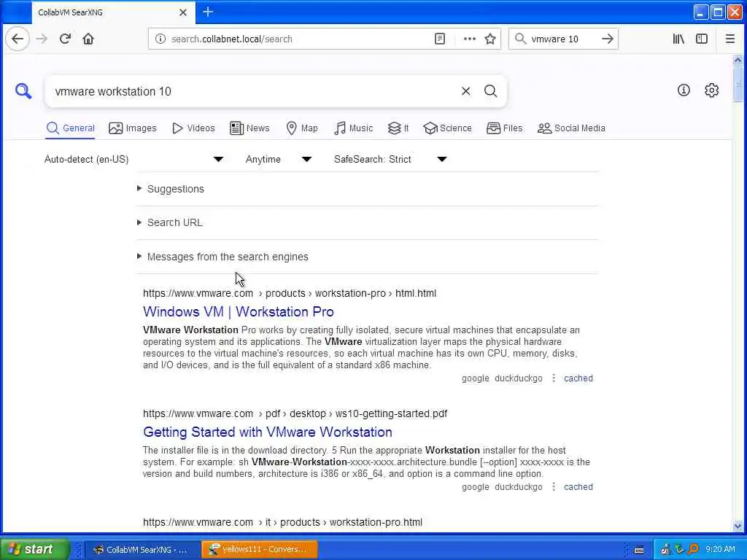Click the workstation-pro › html.html result URL
747x560 pixels.
coord(289,293)
